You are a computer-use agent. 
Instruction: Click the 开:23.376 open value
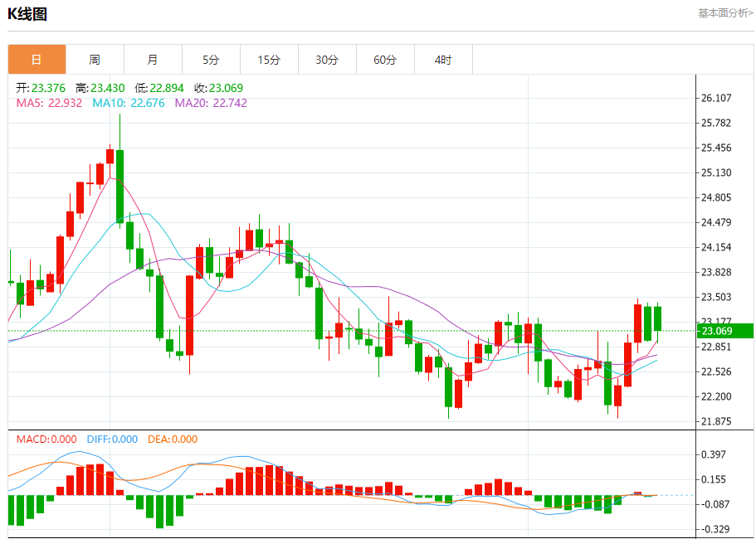pos(41,88)
